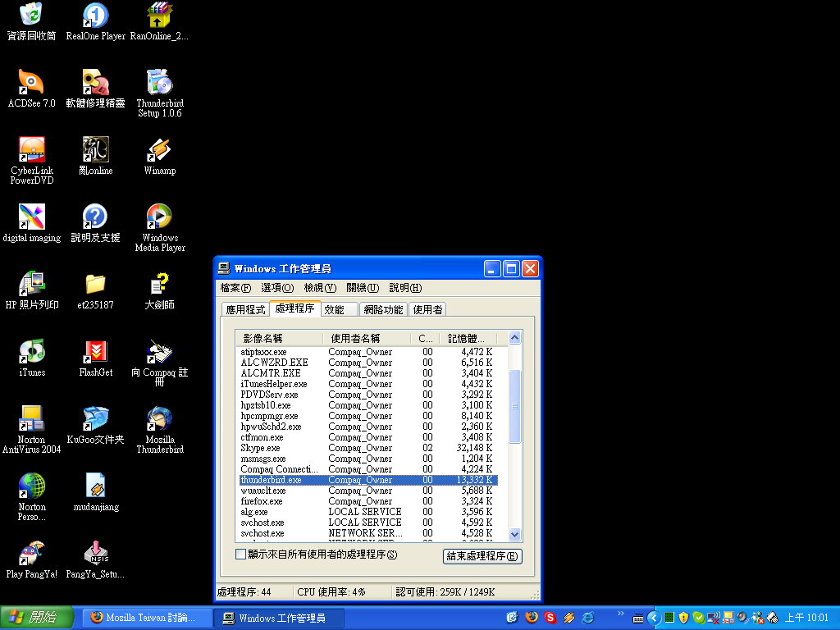Enable showing processes from all users checkbox

(x=241, y=555)
